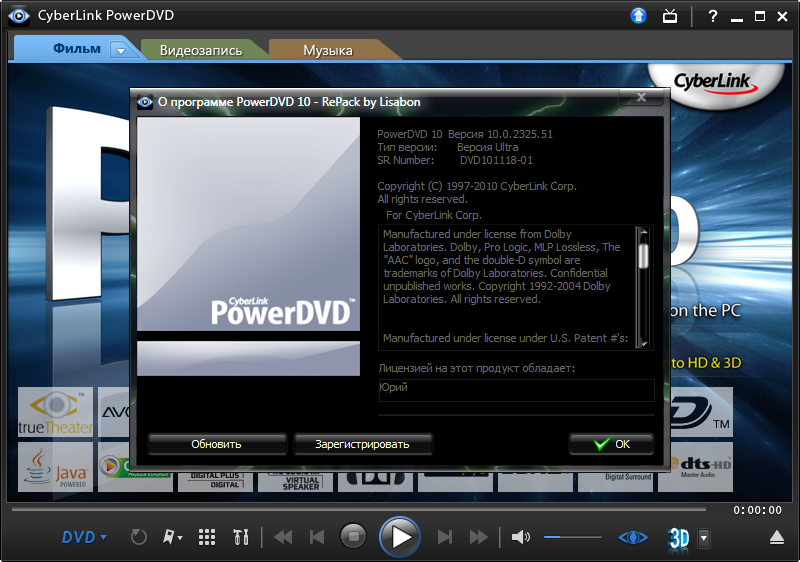This screenshot has height=562, width=800.
Task: Click the SR Number DVD101118-01 text
Action: (x=496, y=160)
